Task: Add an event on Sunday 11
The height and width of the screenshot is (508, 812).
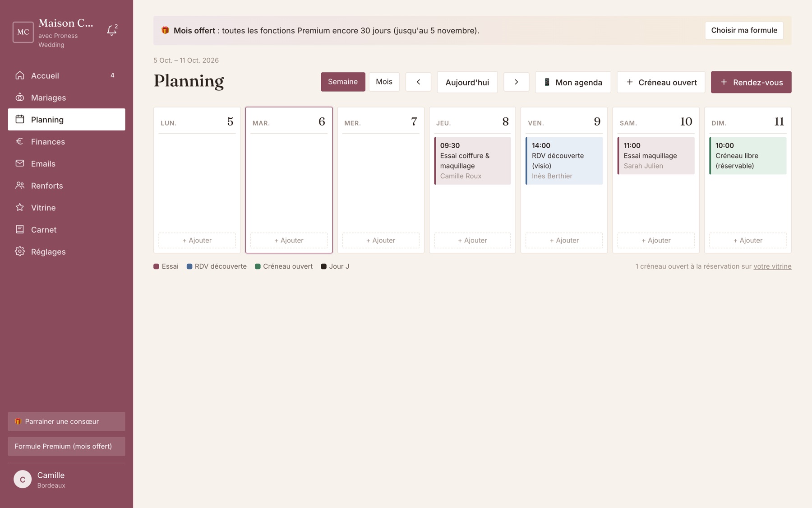Action: point(748,240)
